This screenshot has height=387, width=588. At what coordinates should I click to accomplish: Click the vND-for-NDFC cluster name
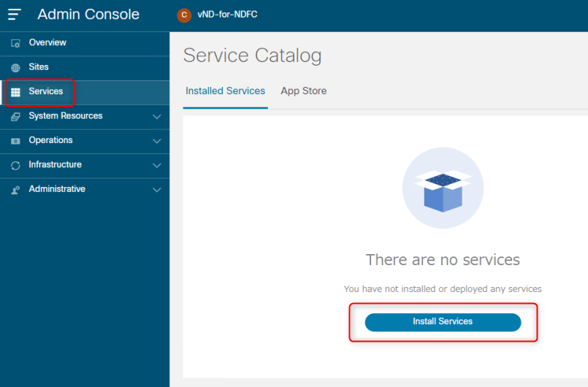click(x=227, y=15)
